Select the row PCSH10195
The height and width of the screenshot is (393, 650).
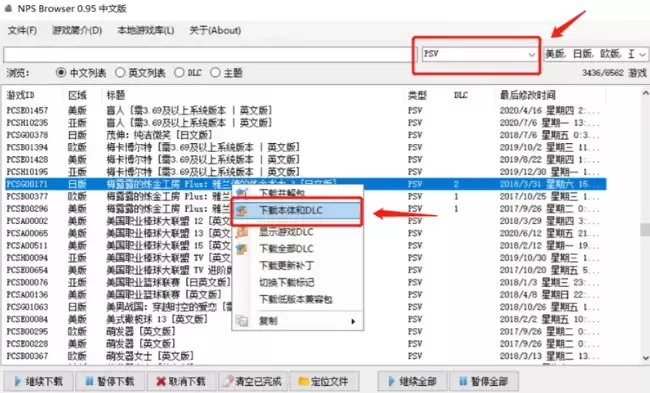pyautogui.click(x=305, y=172)
